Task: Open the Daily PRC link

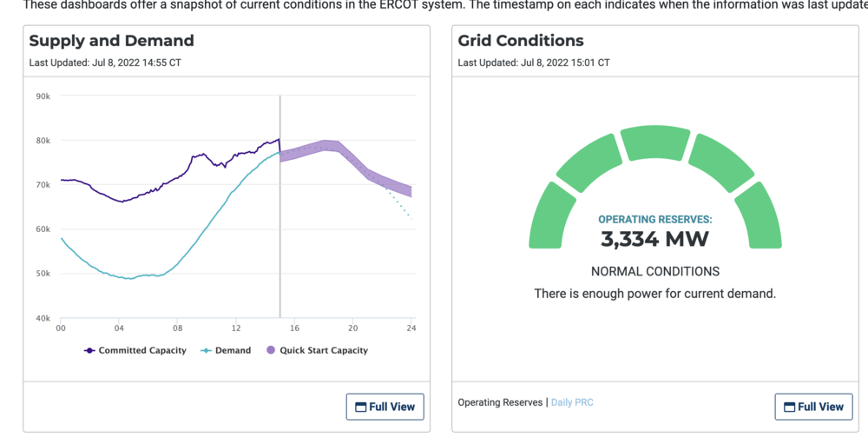Action: click(x=572, y=402)
